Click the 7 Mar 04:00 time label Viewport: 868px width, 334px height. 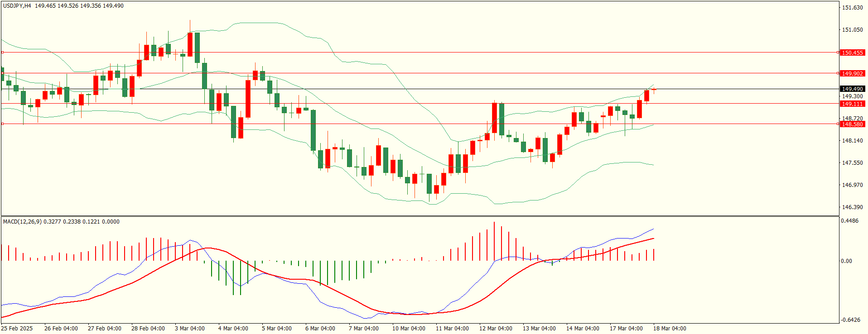coord(363,328)
